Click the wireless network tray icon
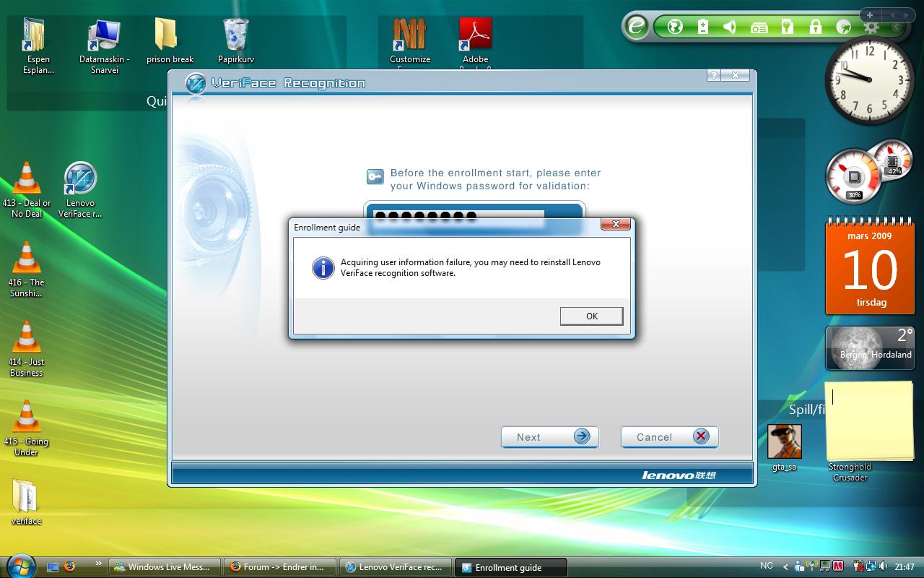The width and height of the screenshot is (924, 578). click(x=811, y=566)
